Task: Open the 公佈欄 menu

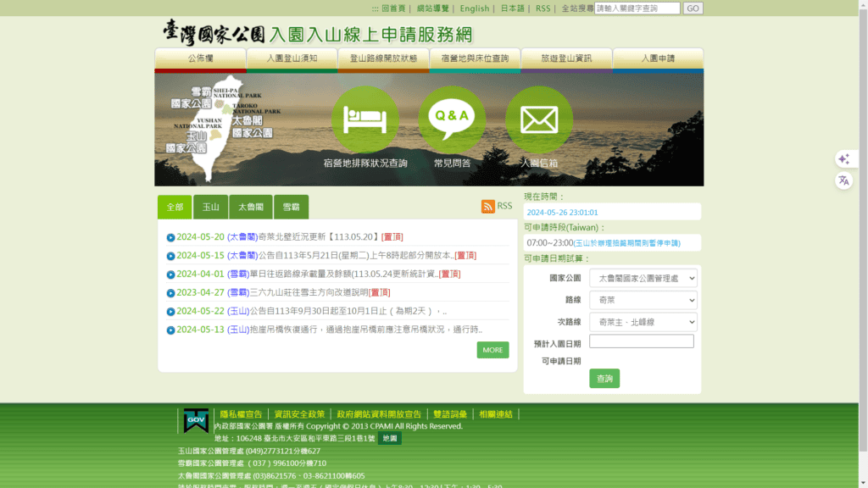Action: point(200,58)
